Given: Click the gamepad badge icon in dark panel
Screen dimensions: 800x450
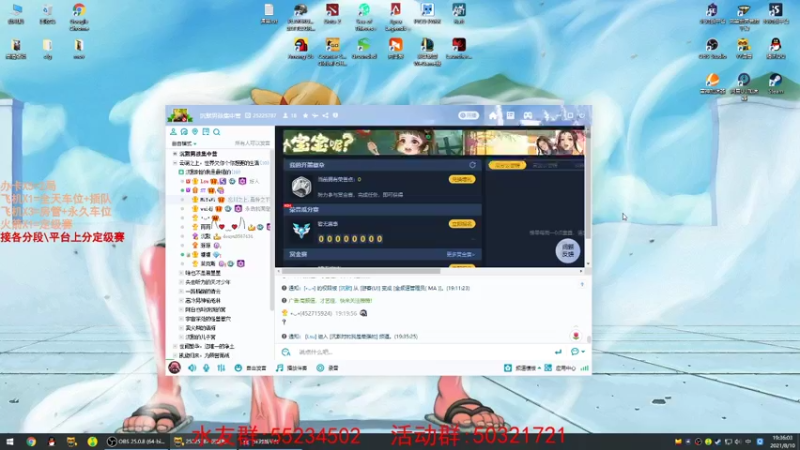Looking at the screenshot, I should pos(301,187).
